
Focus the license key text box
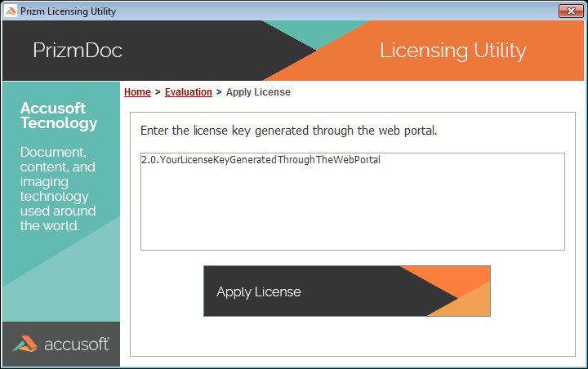pos(353,202)
